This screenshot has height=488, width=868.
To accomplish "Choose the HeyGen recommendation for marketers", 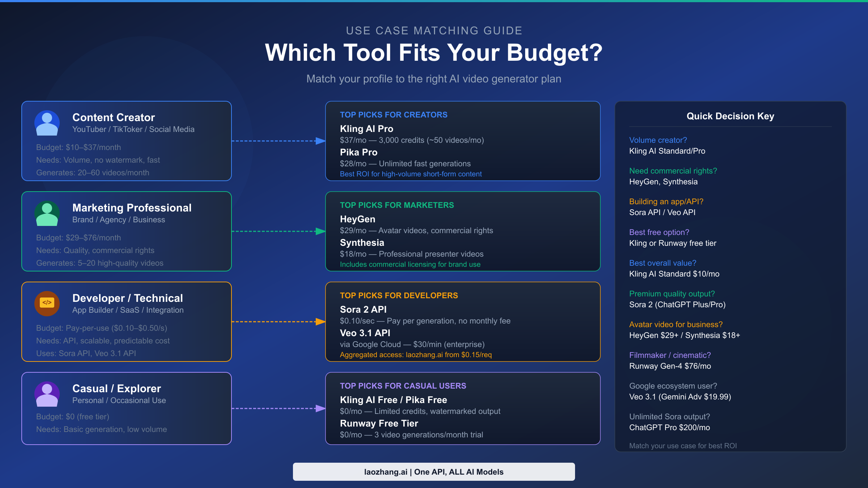I will 357,219.
